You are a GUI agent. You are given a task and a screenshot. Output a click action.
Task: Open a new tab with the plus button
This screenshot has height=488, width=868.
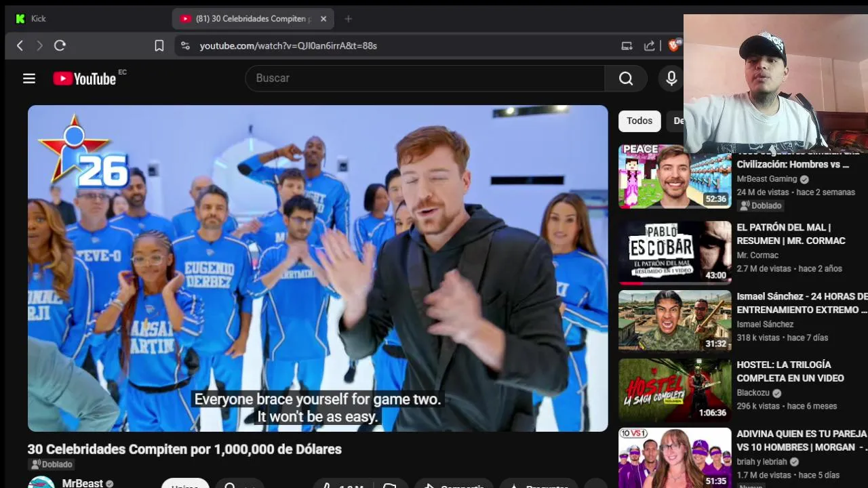tap(348, 19)
